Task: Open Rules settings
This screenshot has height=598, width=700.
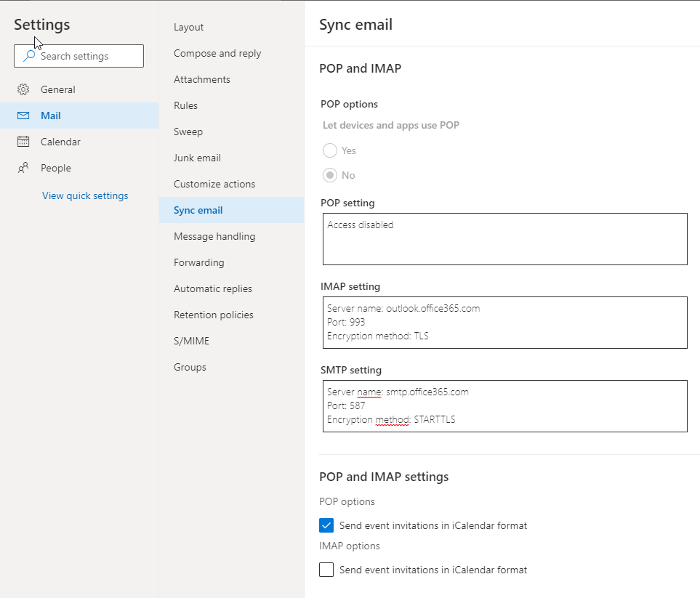Action: click(x=231, y=105)
